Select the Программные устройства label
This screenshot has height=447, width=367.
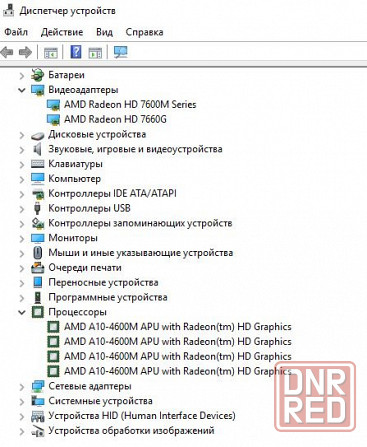108,297
